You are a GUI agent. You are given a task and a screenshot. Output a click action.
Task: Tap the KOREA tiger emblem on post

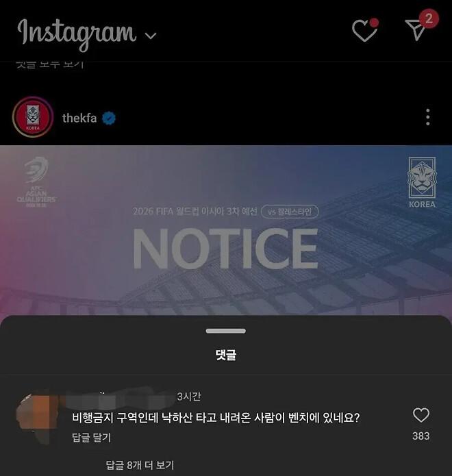(423, 183)
